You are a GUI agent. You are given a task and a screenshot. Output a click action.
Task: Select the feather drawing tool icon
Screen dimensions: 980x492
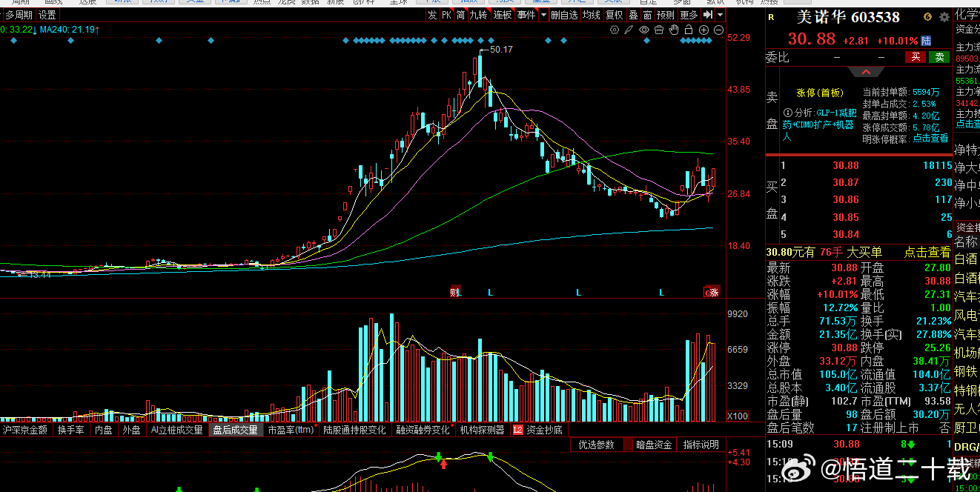629,30
